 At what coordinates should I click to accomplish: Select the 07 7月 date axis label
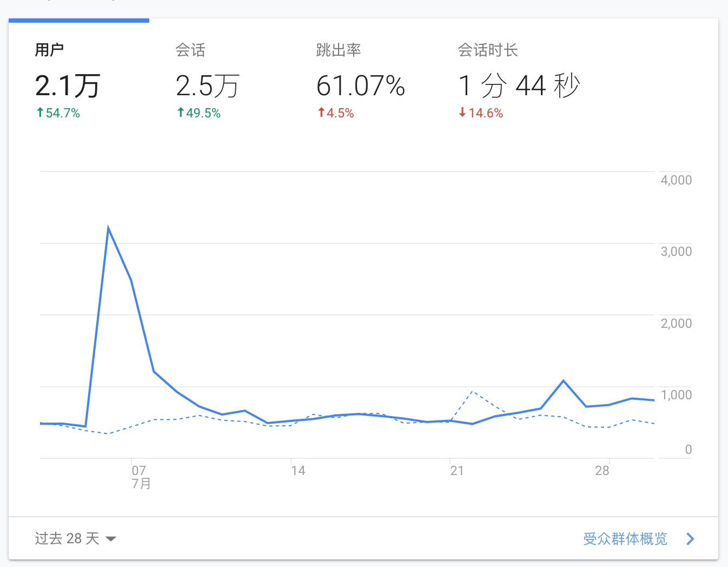click(x=140, y=476)
